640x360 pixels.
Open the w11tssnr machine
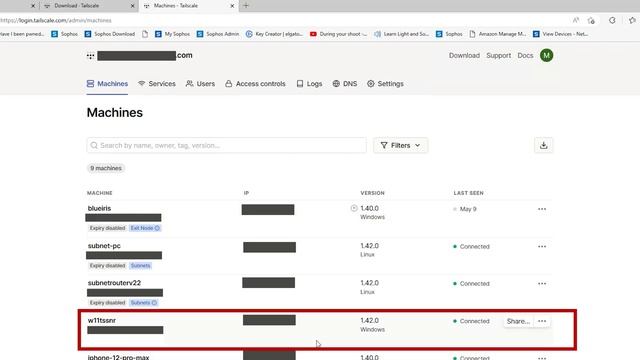pyautogui.click(x=102, y=320)
